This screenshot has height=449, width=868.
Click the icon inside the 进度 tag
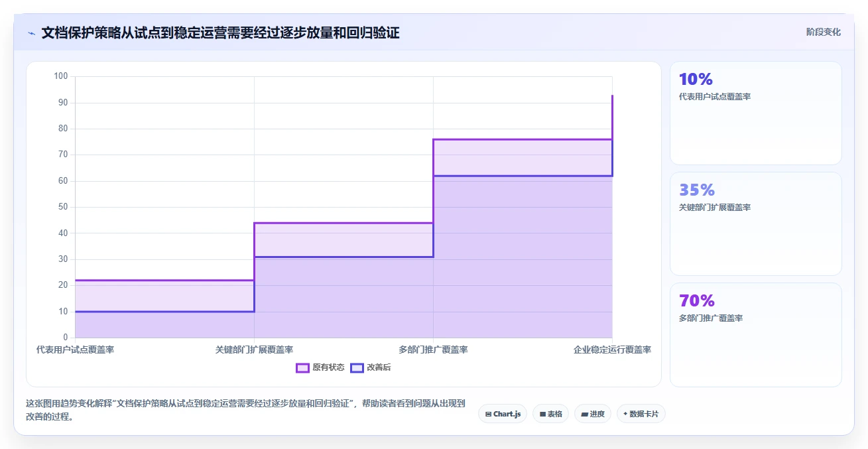pyautogui.click(x=584, y=414)
